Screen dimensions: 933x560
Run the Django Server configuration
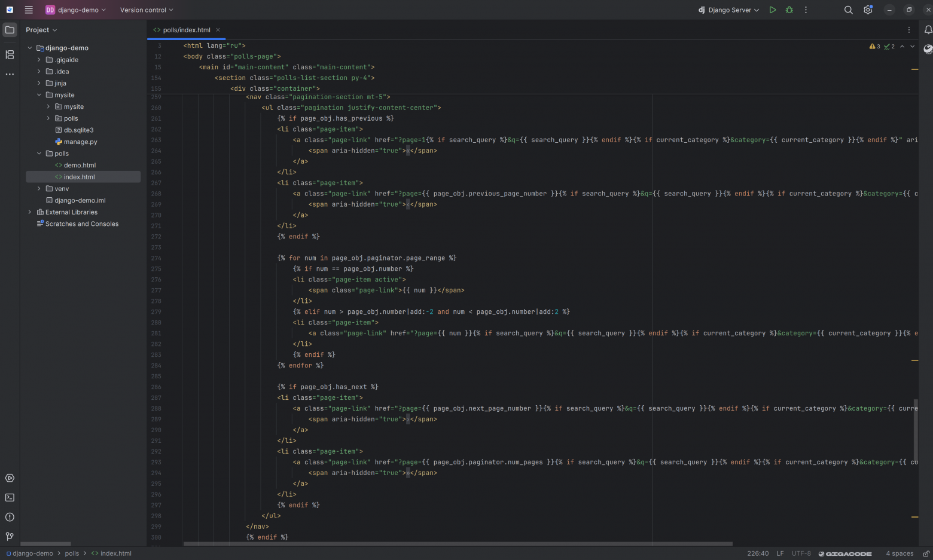point(773,10)
